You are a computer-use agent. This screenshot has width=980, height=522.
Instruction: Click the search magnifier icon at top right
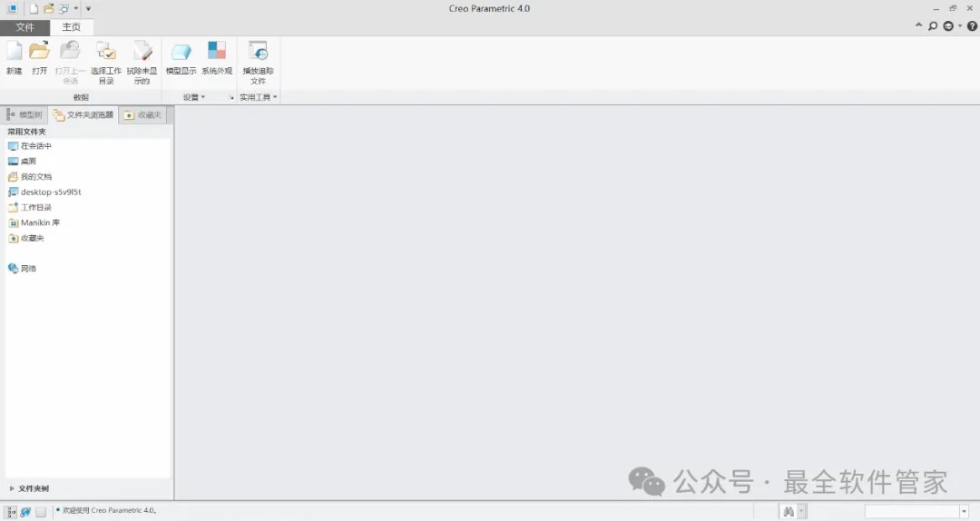[x=933, y=26]
